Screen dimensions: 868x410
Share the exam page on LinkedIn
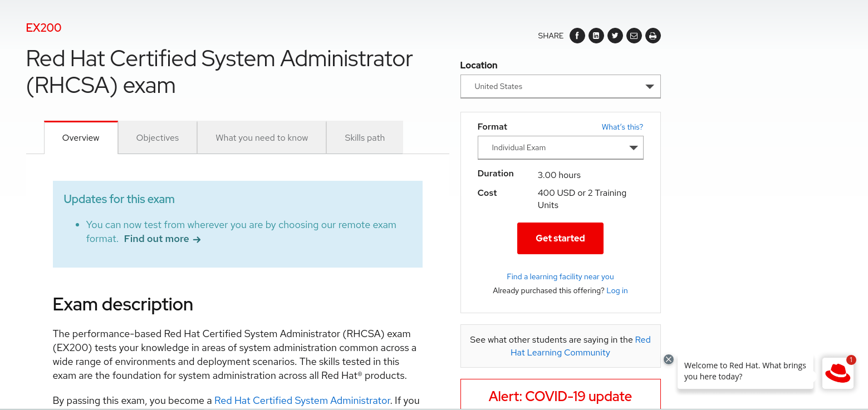[x=596, y=35]
